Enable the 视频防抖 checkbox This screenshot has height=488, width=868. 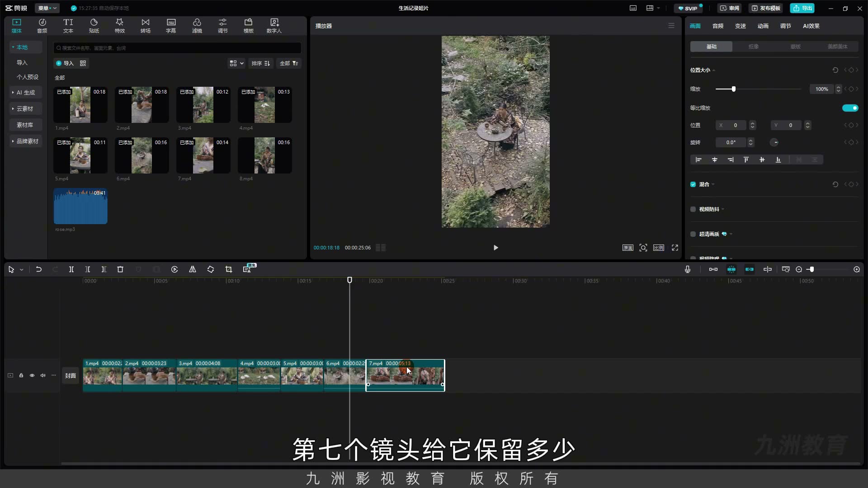pos(693,209)
